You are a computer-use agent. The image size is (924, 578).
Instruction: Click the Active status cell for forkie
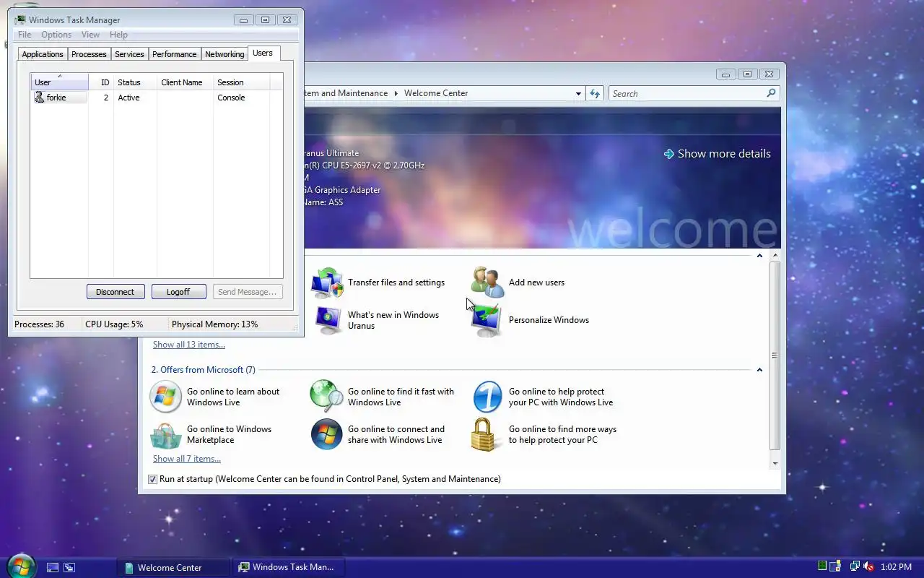coord(129,98)
